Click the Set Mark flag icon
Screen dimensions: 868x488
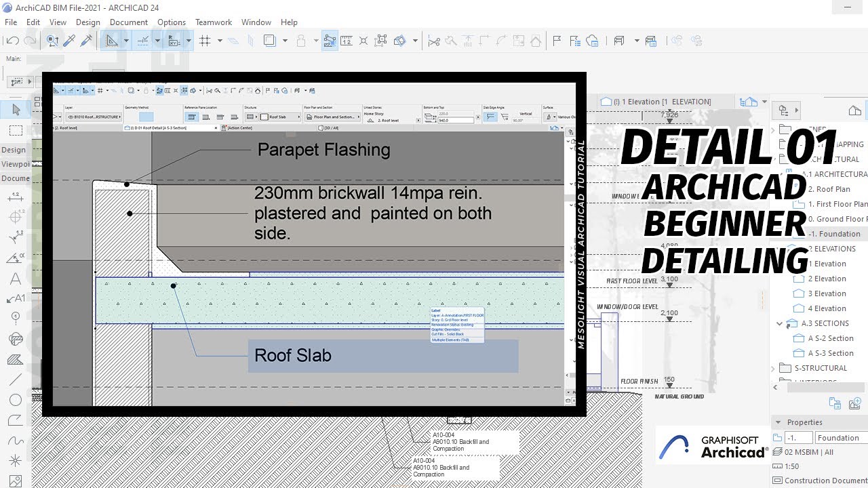[557, 41]
